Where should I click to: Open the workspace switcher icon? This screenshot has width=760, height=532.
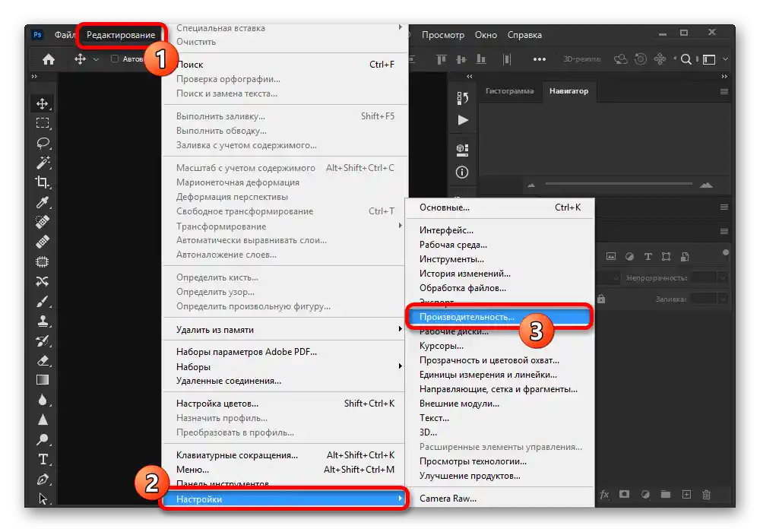coord(709,59)
